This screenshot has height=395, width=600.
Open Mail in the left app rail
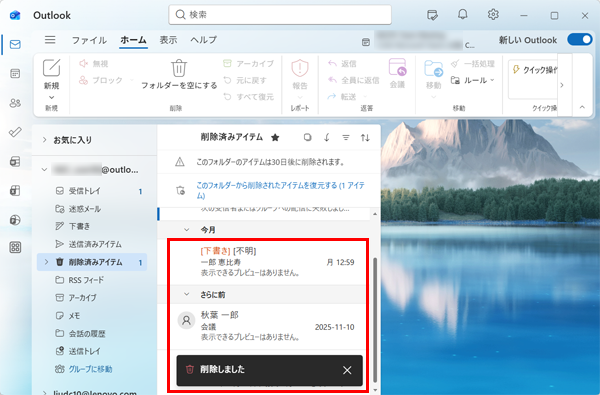(x=15, y=44)
